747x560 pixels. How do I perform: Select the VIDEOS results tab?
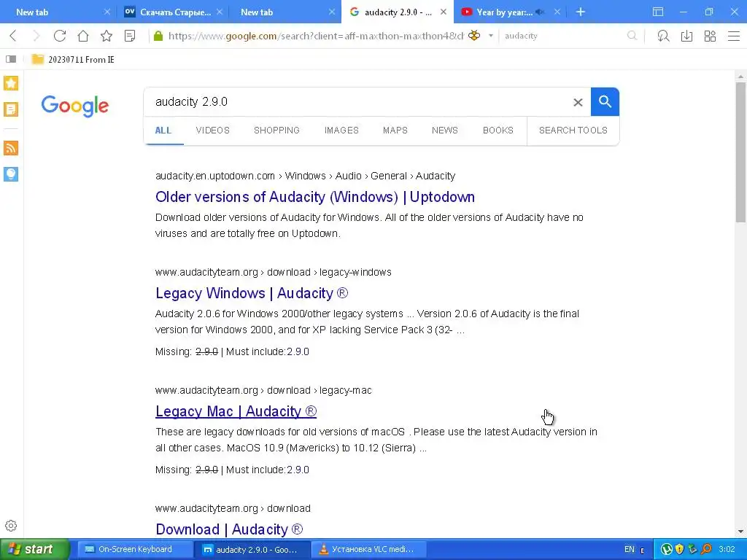[212, 131]
